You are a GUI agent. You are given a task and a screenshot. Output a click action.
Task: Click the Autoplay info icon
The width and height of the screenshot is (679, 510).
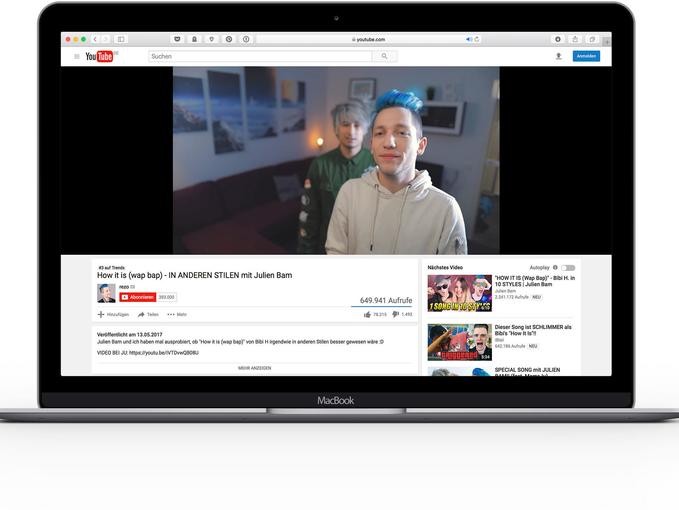pyautogui.click(x=555, y=268)
